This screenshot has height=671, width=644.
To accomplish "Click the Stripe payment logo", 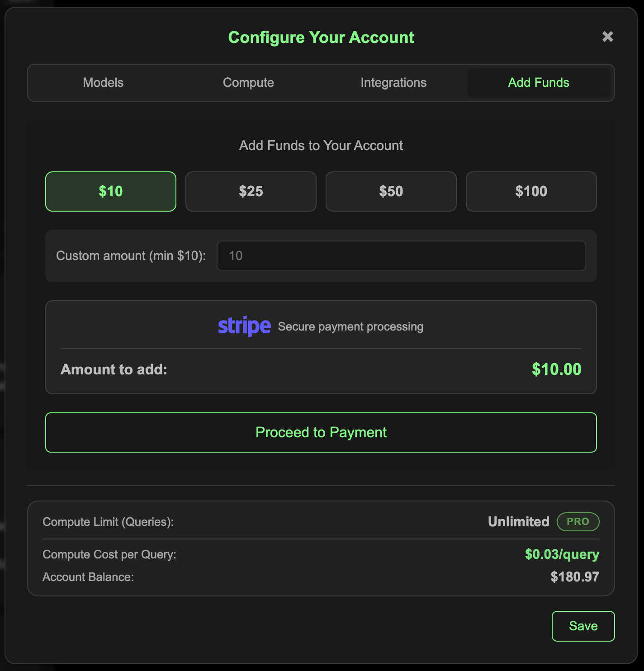I will (244, 326).
